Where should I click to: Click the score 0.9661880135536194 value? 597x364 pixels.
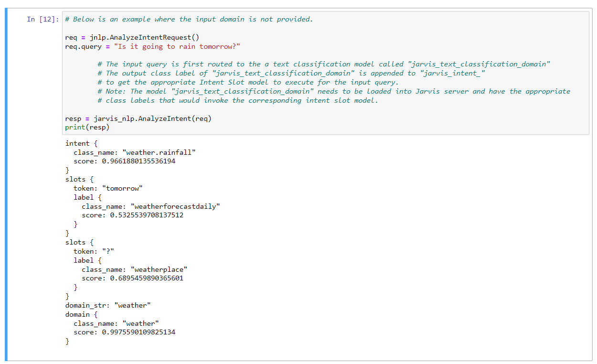pos(139,161)
